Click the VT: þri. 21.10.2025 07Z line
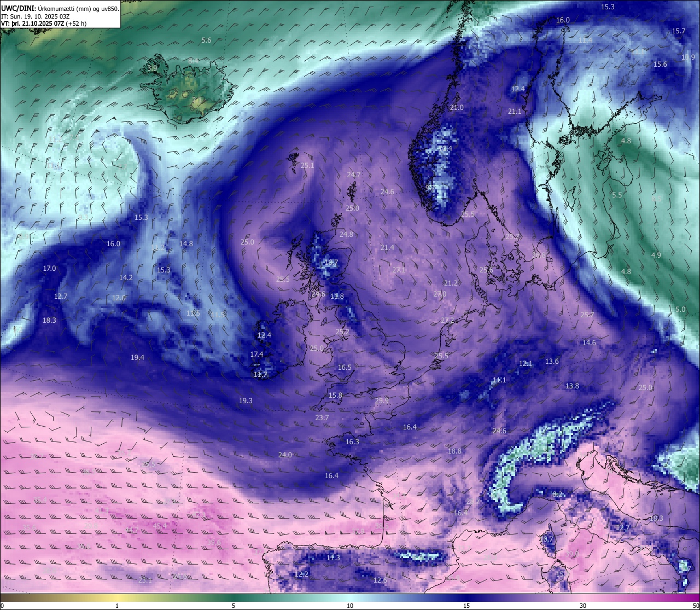700x610 pixels. click(x=44, y=24)
